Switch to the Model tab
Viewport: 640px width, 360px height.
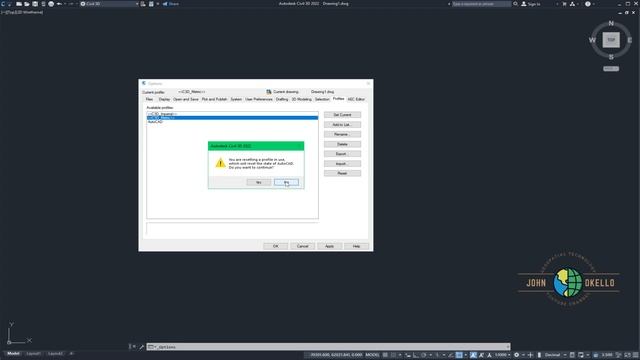coord(13,353)
